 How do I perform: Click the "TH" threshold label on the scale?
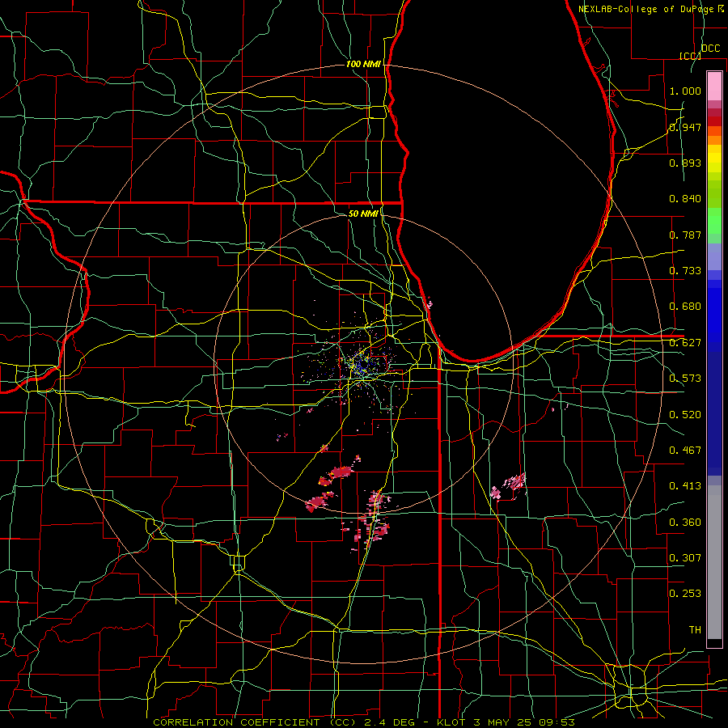pyautogui.click(x=695, y=630)
